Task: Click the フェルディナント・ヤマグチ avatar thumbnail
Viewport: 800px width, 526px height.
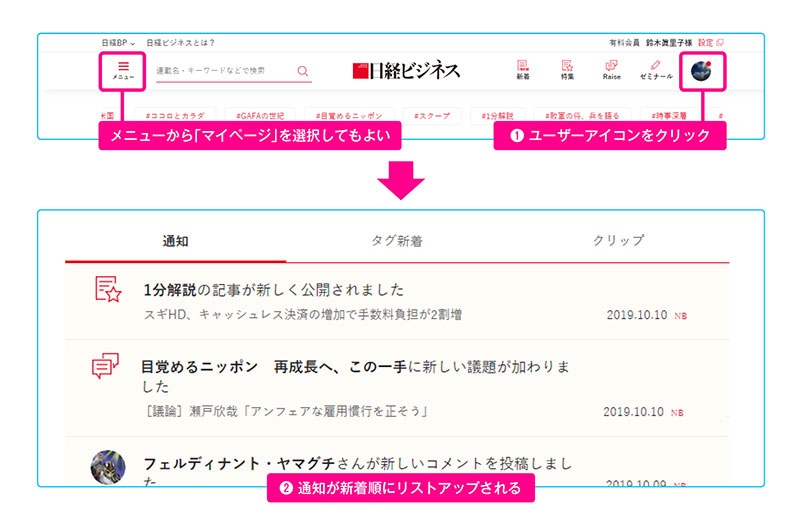Action: (108, 467)
